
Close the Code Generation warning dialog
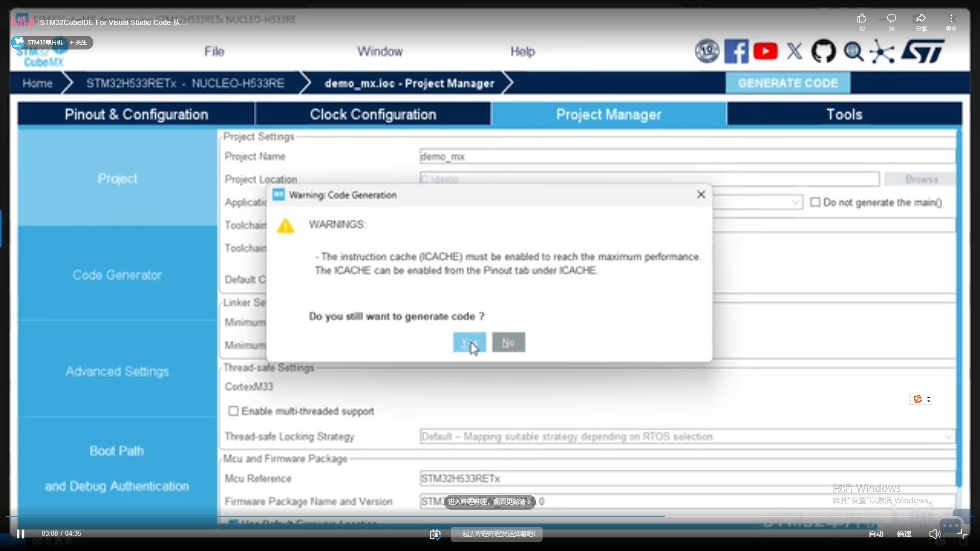pyautogui.click(x=701, y=194)
